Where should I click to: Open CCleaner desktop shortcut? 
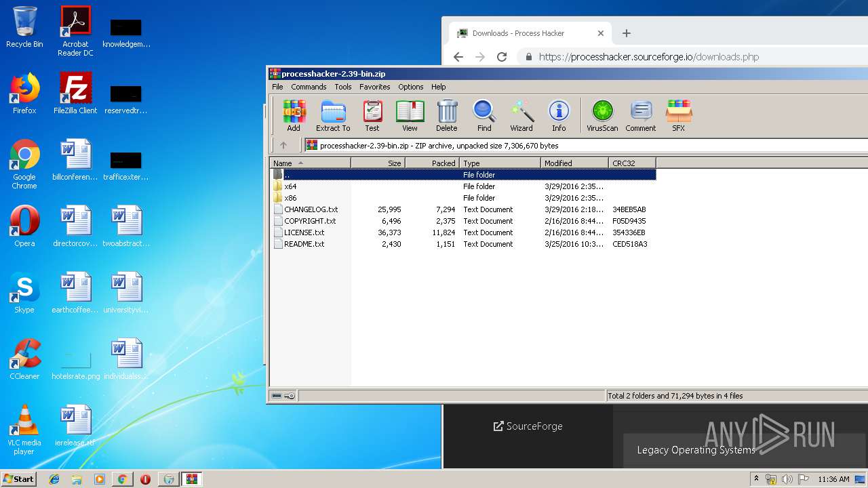point(24,359)
